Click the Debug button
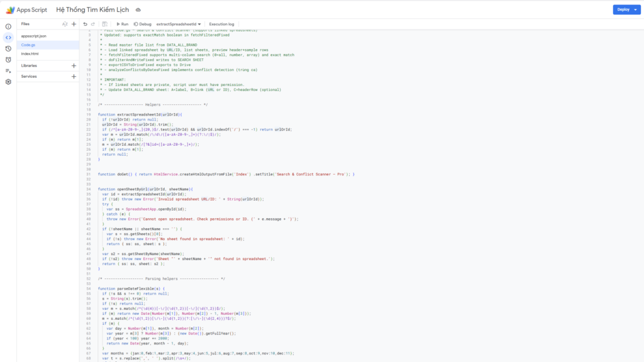 tap(142, 24)
